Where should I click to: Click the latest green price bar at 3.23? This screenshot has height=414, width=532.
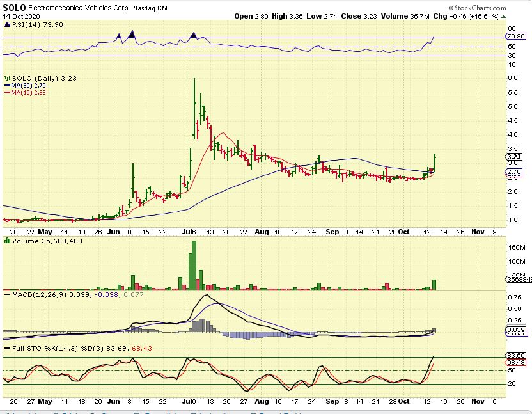pyautogui.click(x=434, y=163)
